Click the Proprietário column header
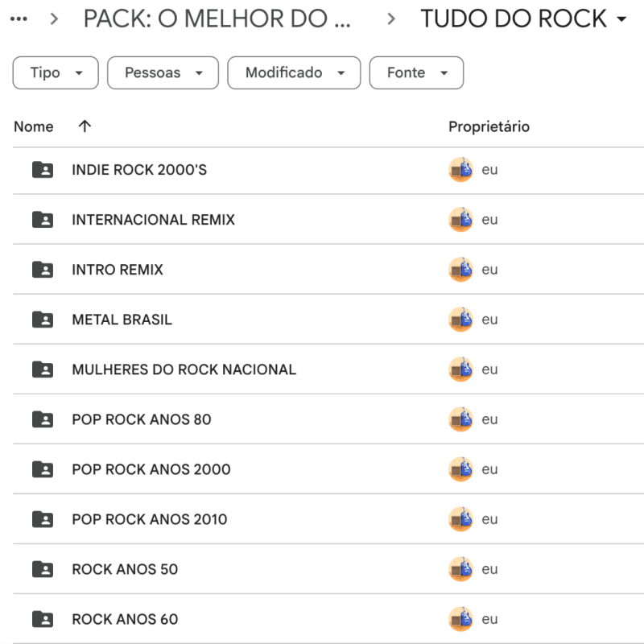This screenshot has height=644, width=644. (x=489, y=126)
